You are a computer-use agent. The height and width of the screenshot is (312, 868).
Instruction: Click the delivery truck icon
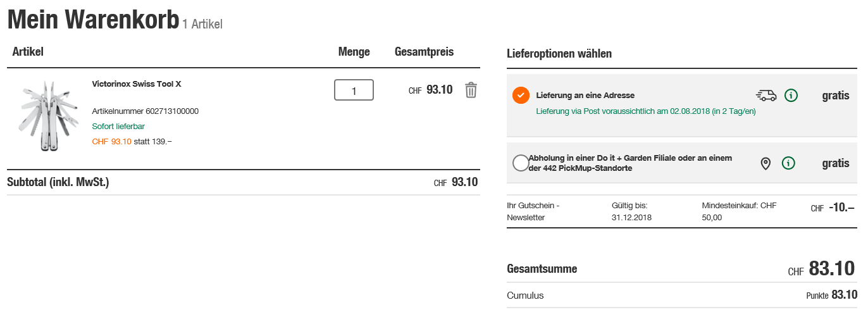[766, 96]
